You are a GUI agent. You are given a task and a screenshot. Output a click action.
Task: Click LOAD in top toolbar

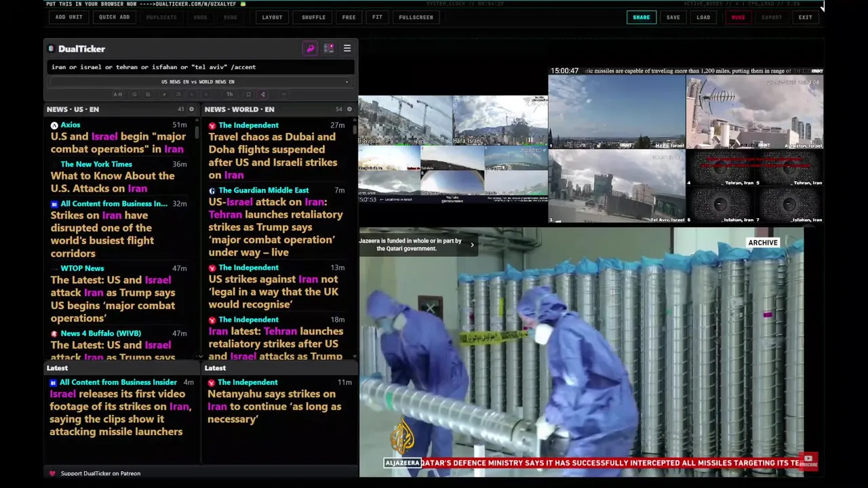click(x=703, y=17)
